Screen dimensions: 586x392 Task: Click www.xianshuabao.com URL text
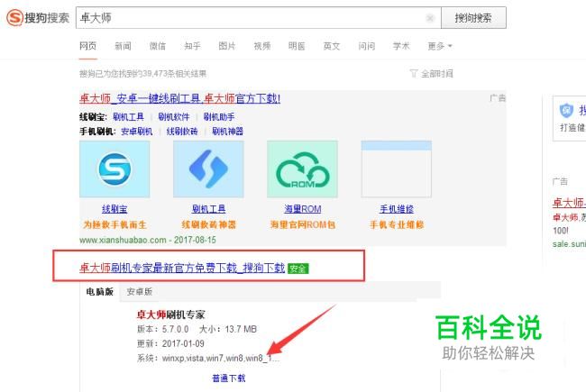pyautogui.click(x=123, y=240)
